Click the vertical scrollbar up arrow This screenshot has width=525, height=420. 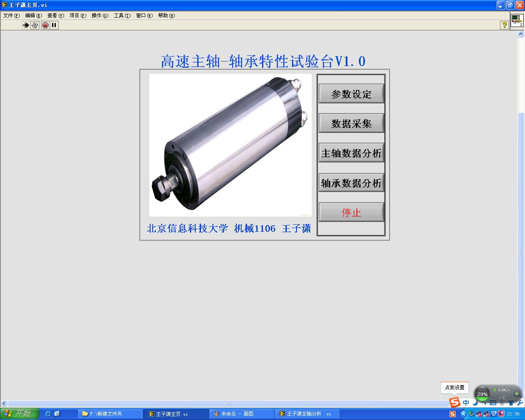point(521,34)
